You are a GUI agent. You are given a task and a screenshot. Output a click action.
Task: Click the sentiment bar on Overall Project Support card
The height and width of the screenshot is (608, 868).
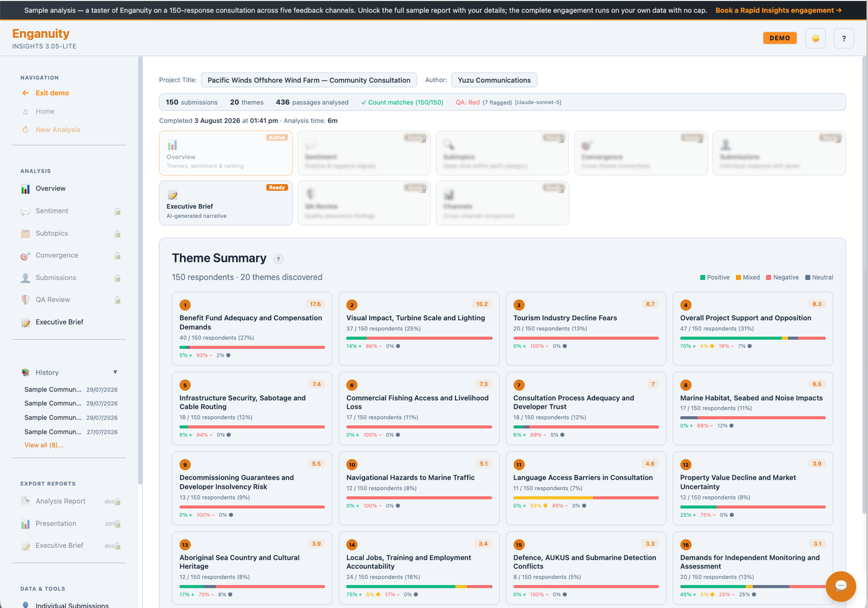point(753,338)
